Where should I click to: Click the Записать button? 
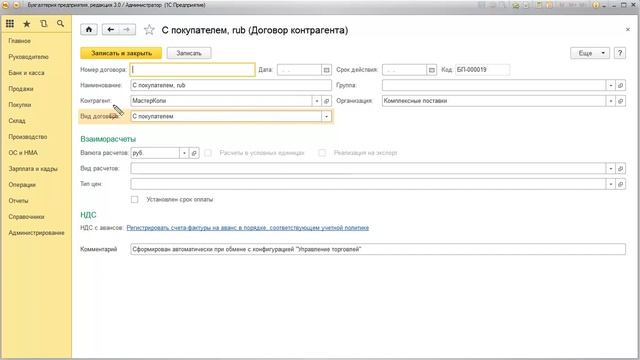click(x=189, y=53)
